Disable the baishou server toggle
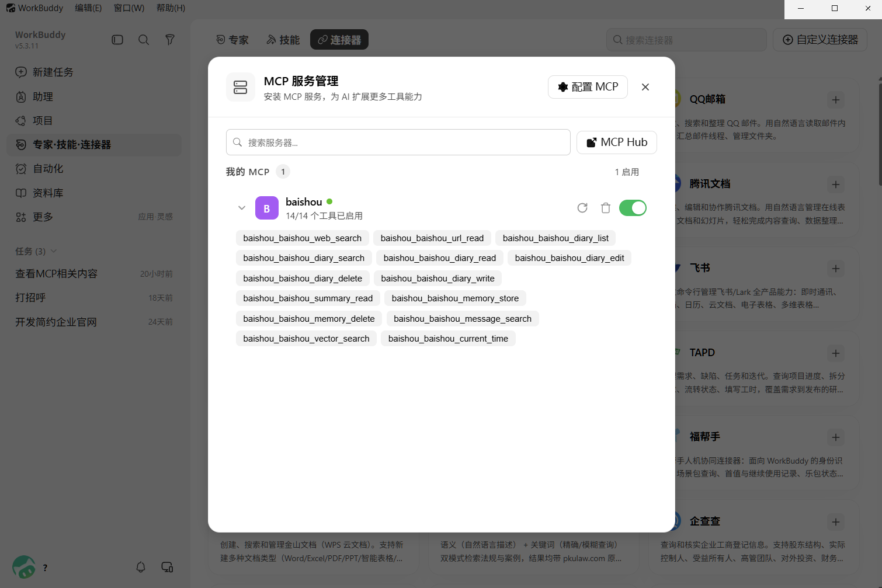 [633, 208]
